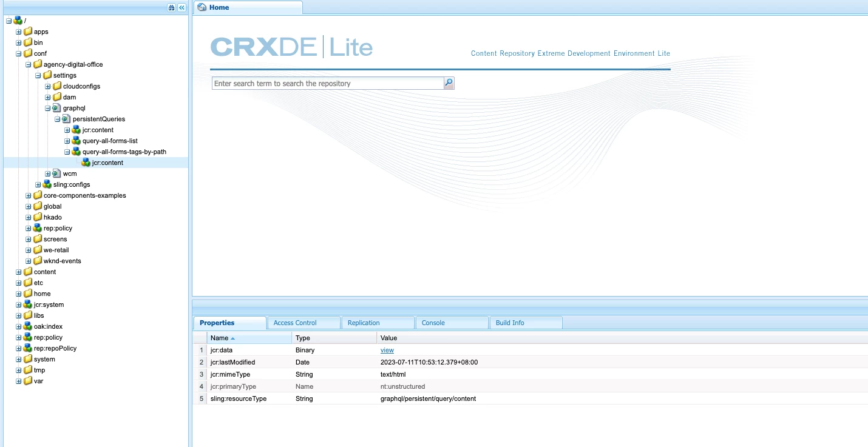This screenshot has width=868, height=447.
Task: Switch to the Properties tab
Action: (229, 323)
